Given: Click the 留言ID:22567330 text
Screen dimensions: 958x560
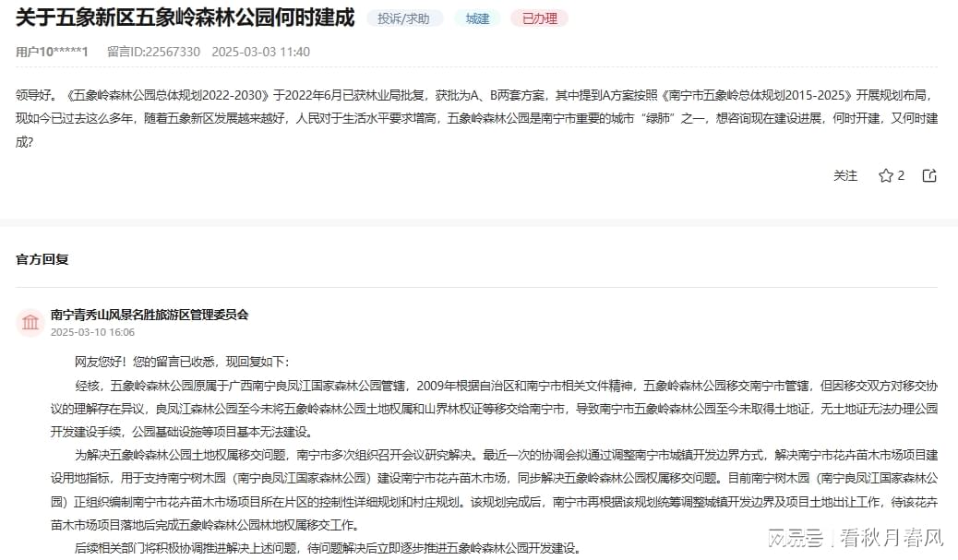Looking at the screenshot, I should point(153,52).
